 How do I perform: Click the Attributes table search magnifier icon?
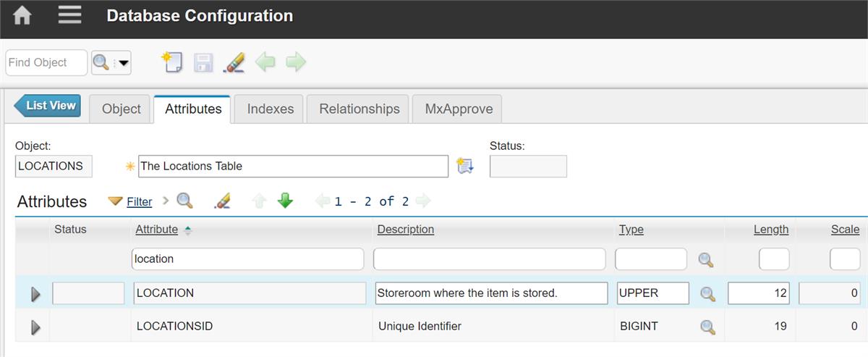pyautogui.click(x=184, y=201)
